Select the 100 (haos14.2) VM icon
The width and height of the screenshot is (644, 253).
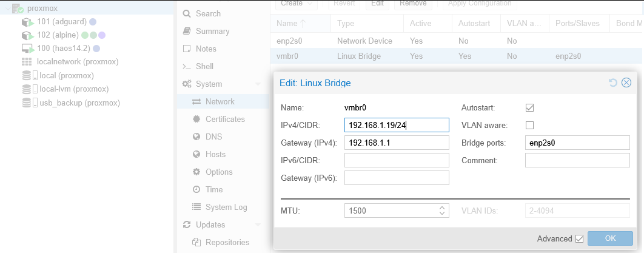[27, 49]
